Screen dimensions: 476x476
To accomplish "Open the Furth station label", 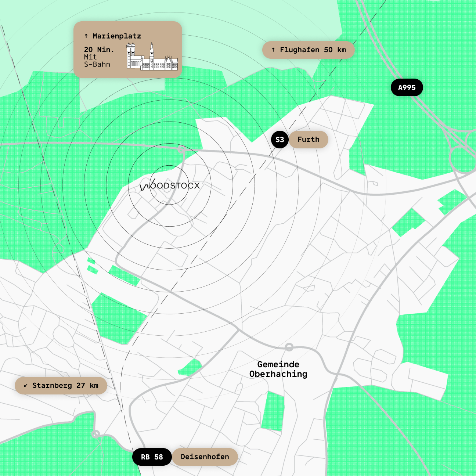I will pos(309,140).
